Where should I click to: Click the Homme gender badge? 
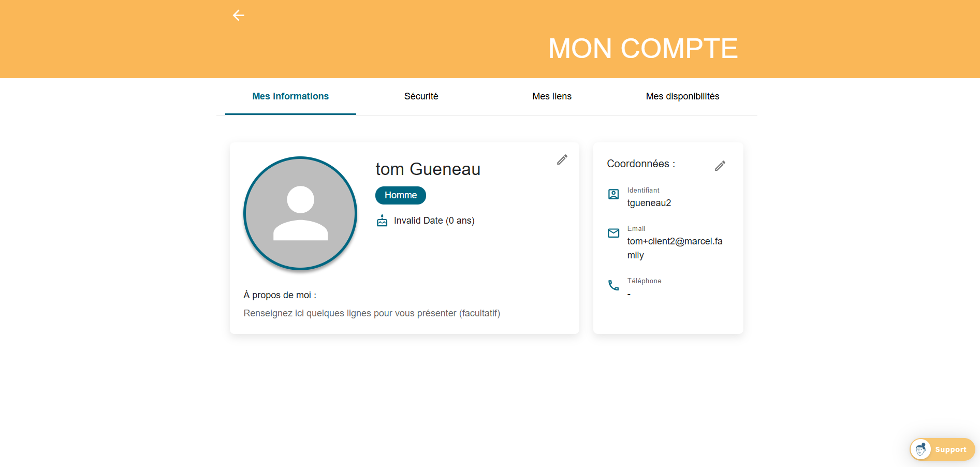(400, 195)
